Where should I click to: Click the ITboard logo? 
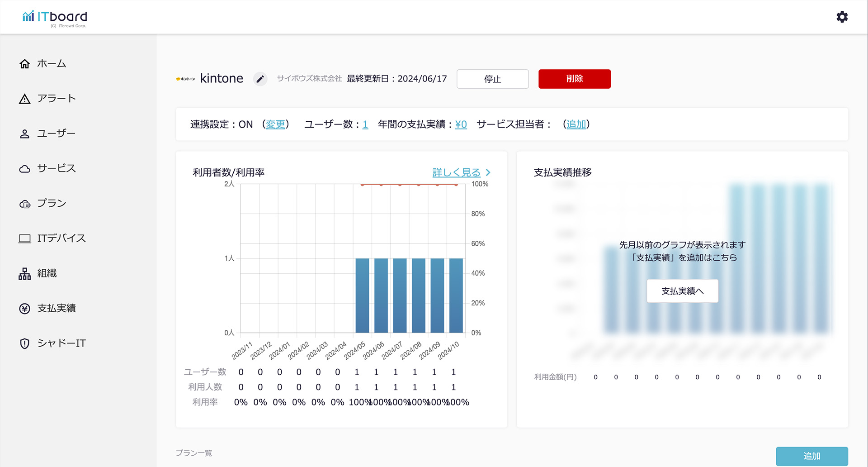(x=55, y=18)
